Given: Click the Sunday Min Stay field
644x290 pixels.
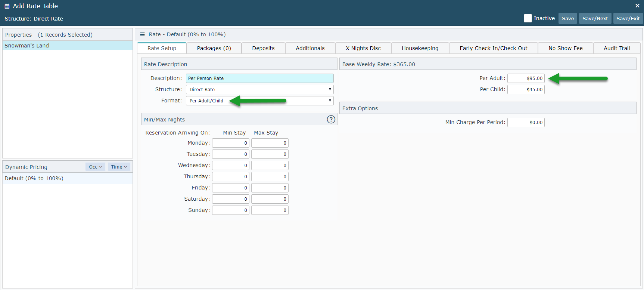Looking at the screenshot, I should click(231, 210).
